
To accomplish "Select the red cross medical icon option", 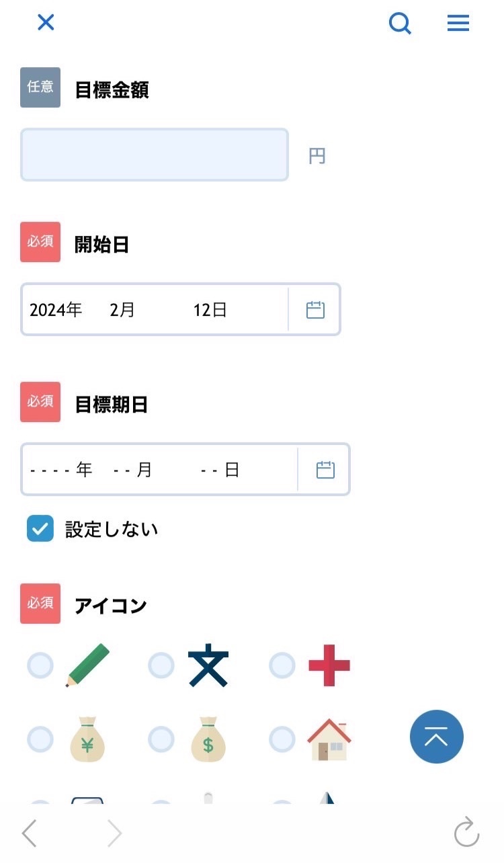I will point(282,665).
